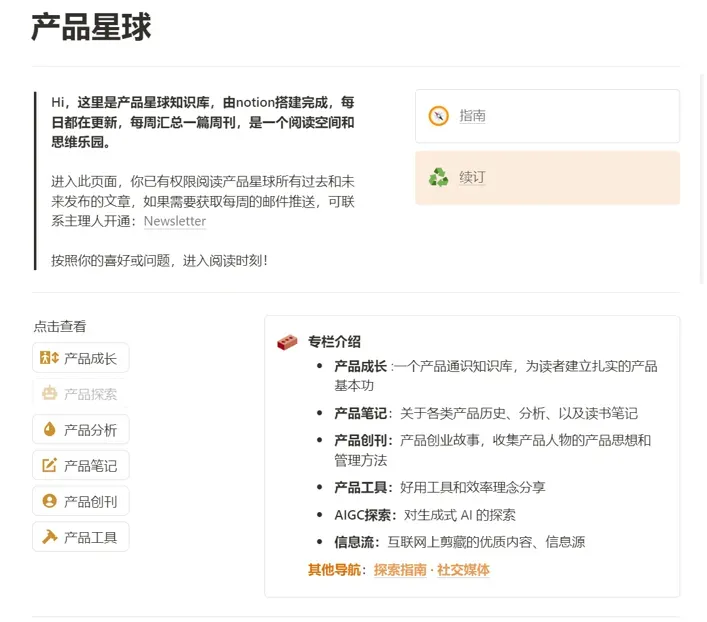Open the 产品笔记 column label
This screenshot has width=707, height=622.
[x=90, y=466]
